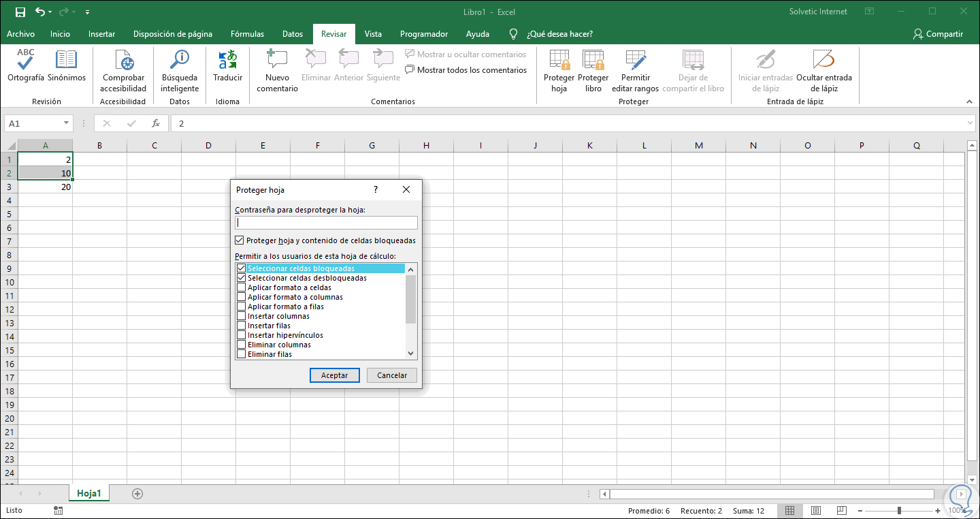Switch to the Fórmulas ribbon tab

click(x=247, y=34)
